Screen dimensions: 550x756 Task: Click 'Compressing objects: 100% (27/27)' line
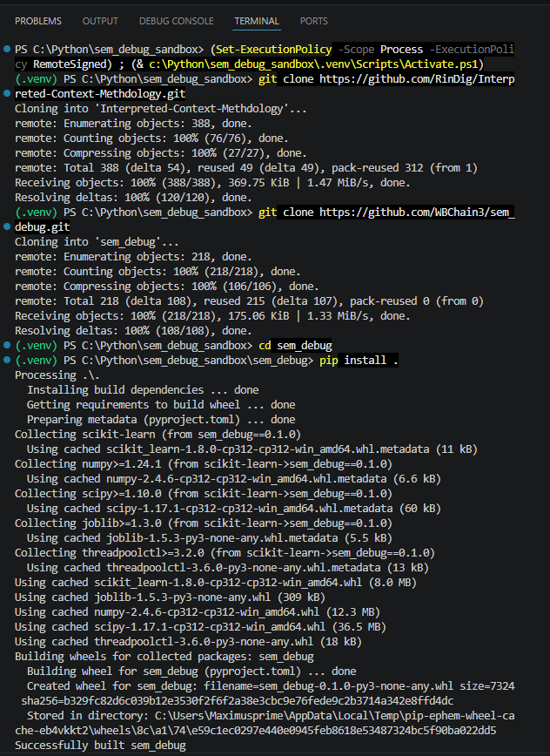[161, 152]
